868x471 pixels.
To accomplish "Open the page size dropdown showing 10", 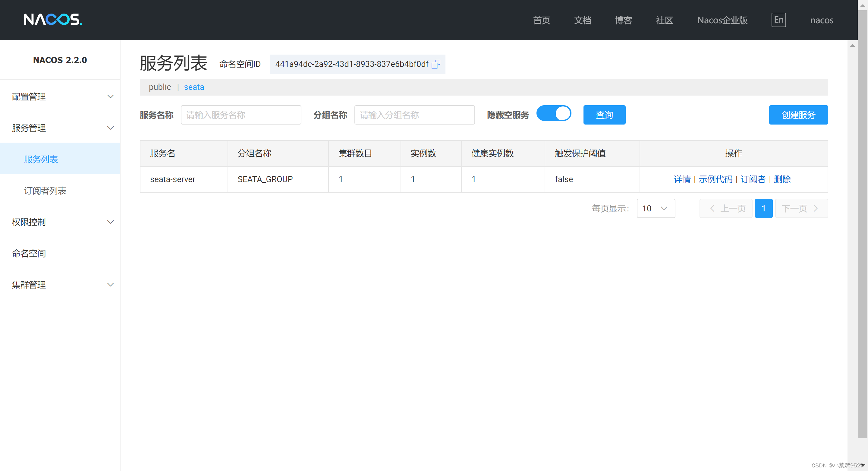I will (656, 208).
